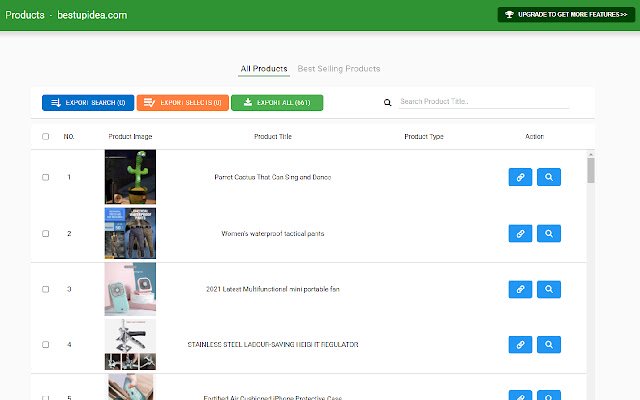Open link for Parrot Cactus product
Image resolution: width=640 pixels, height=400 pixels.
pos(520,177)
